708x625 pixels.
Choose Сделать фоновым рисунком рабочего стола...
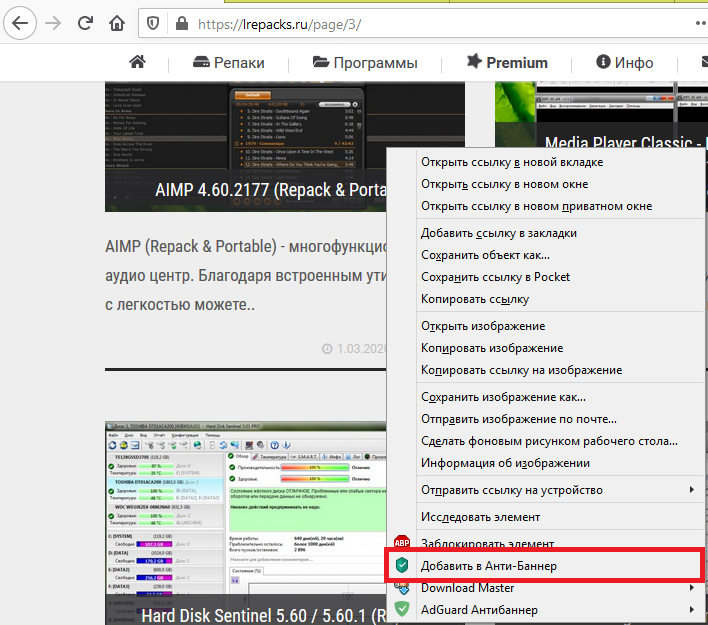559,441
